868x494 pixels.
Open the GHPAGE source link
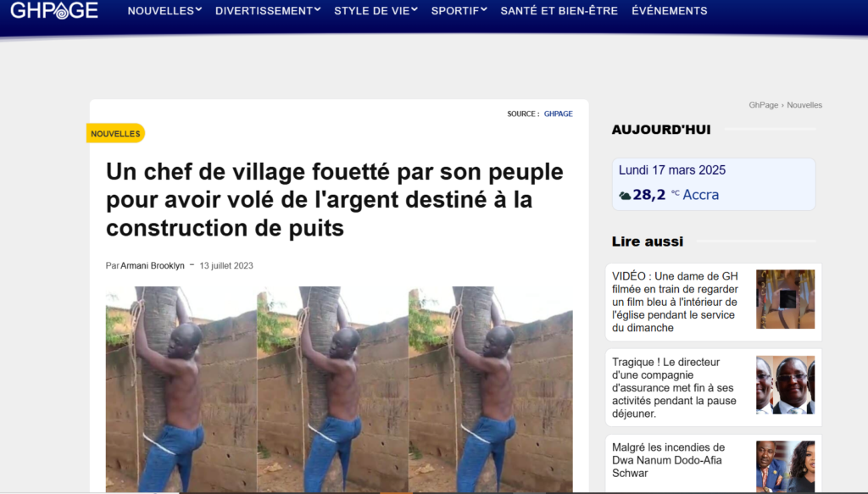558,114
